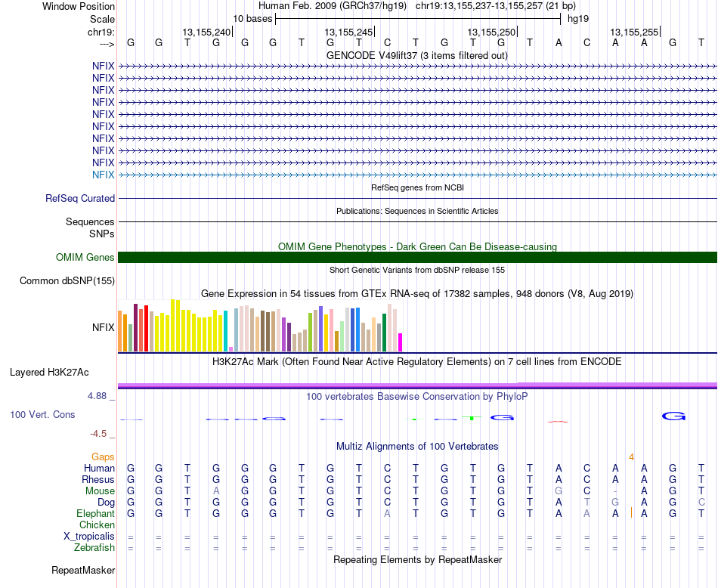
Task: Click the RepeatMasker track label
Action: pos(83,570)
